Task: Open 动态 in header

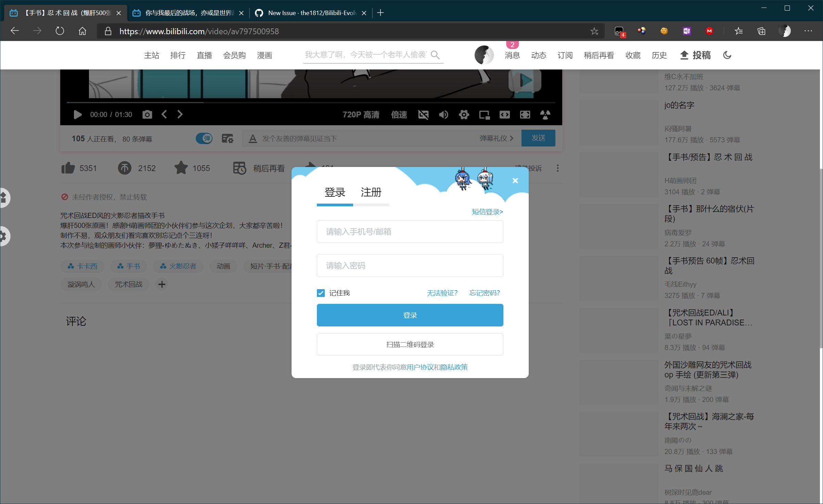Action: [539, 55]
